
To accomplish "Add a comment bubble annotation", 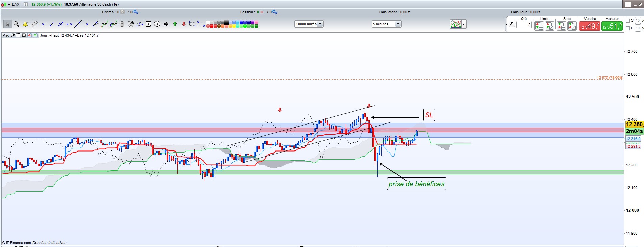I will pos(157,24).
